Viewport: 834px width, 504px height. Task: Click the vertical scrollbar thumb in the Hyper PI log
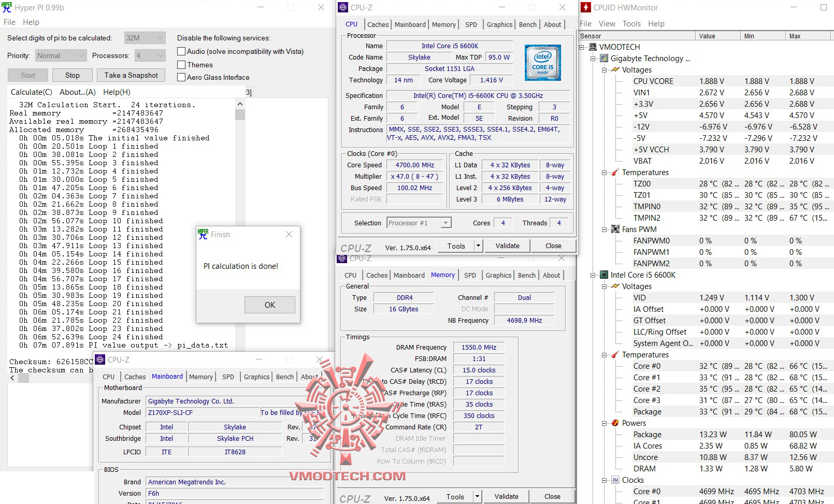click(240, 114)
